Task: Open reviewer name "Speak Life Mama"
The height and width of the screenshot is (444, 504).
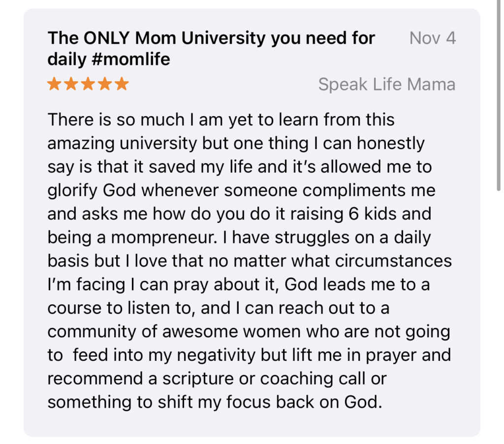Action: pos(386,85)
